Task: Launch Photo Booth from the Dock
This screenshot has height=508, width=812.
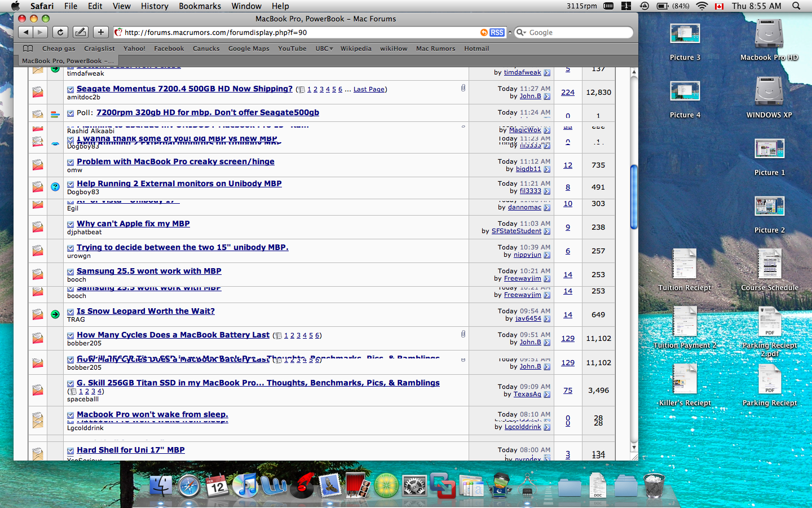Action: 358,485
